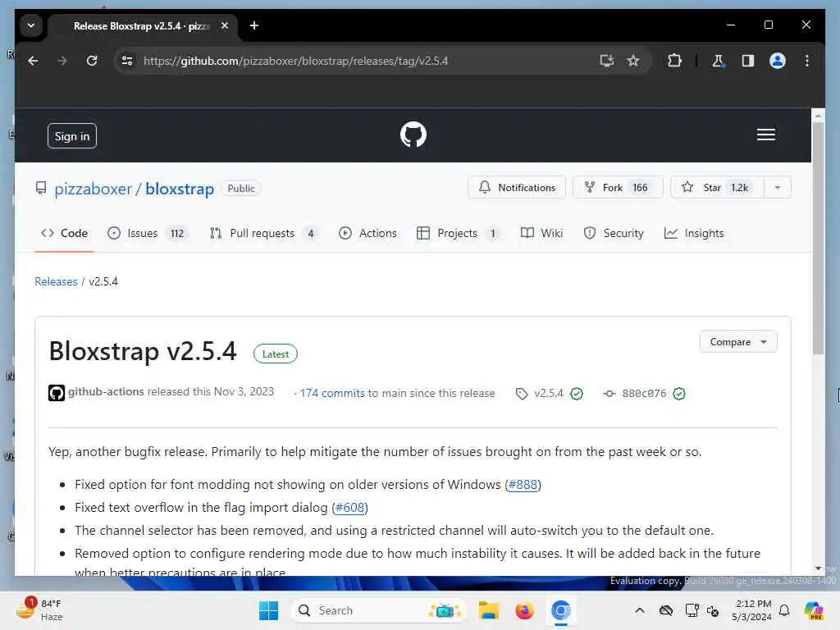
Task: Open Firefox from the taskbar
Action: pos(524,610)
